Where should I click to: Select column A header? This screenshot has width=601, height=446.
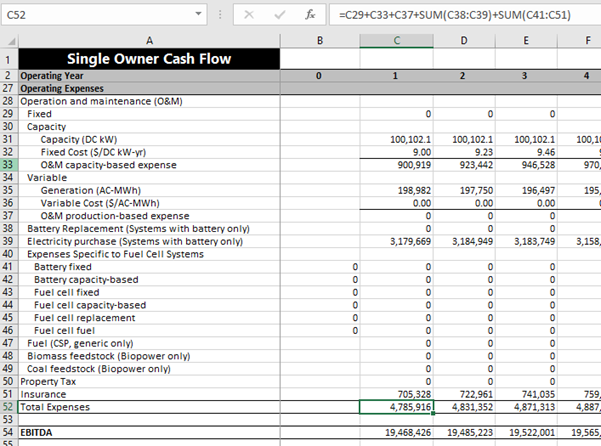[149, 40]
